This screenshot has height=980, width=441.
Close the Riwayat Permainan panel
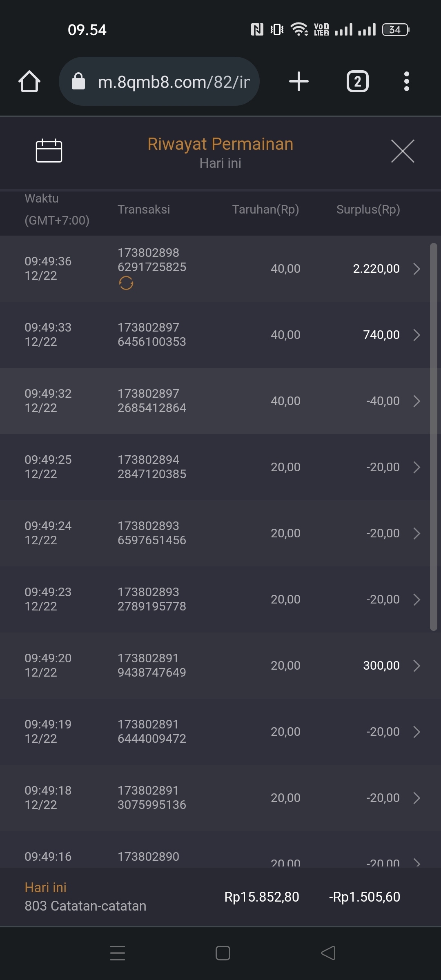tap(403, 151)
